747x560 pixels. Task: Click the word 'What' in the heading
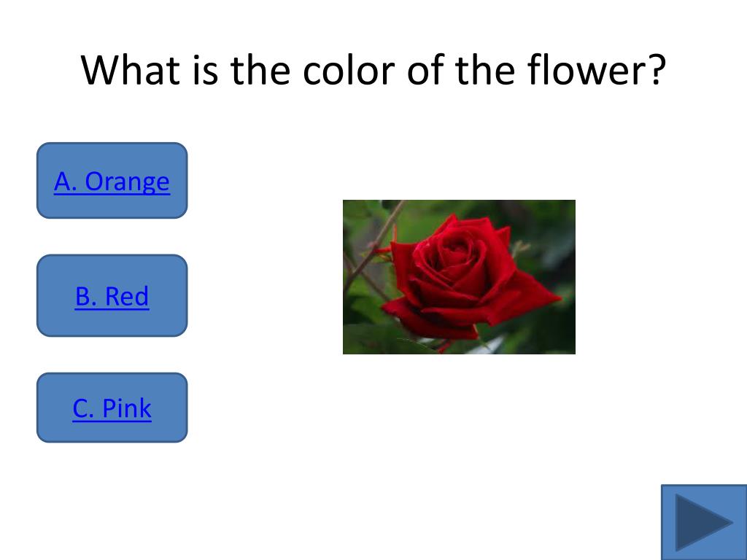pos(131,70)
